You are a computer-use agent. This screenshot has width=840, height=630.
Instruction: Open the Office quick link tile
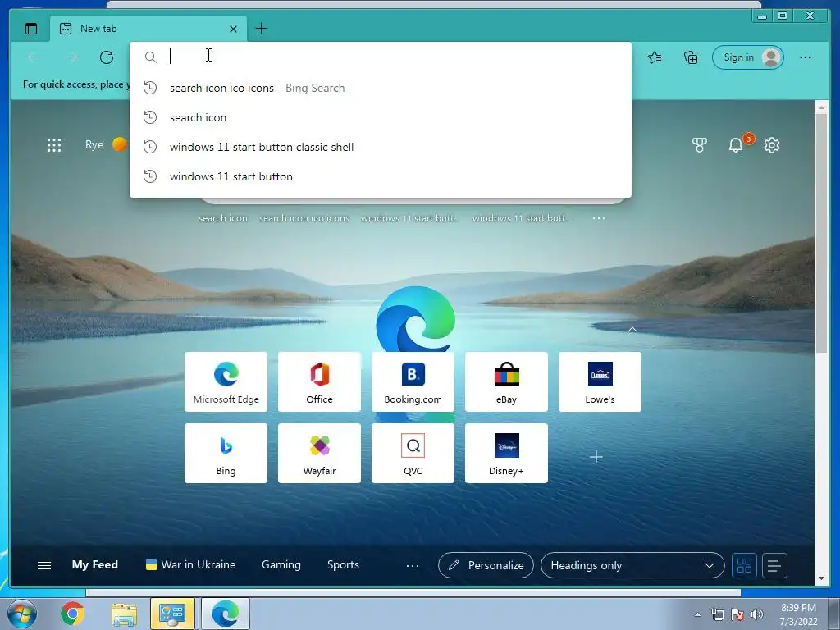click(319, 382)
